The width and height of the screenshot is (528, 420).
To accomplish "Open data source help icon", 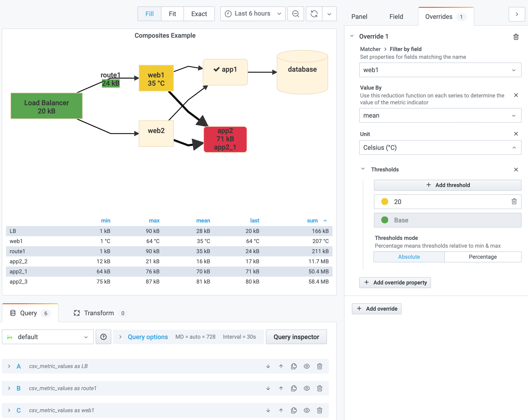I will 103,337.
